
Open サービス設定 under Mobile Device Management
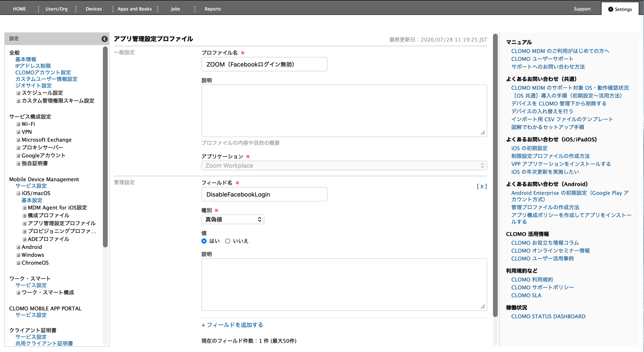31,186
